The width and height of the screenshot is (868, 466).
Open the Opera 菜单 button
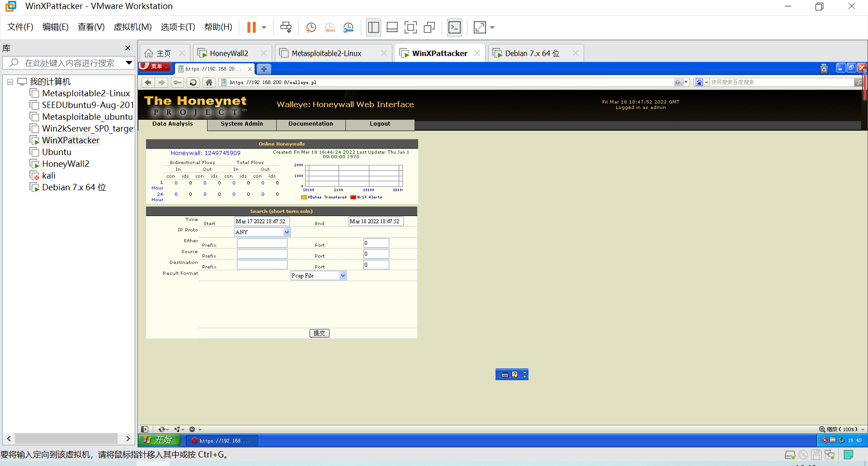(155, 67)
